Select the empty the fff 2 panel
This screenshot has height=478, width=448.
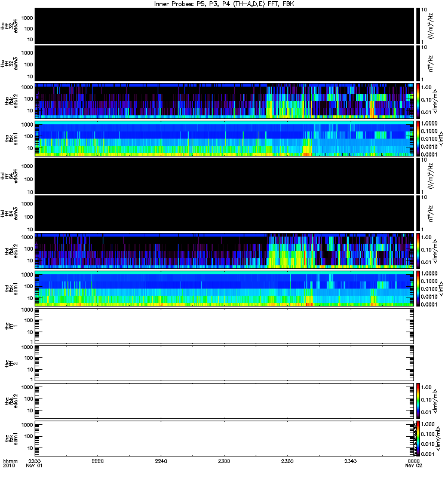pos(225,363)
